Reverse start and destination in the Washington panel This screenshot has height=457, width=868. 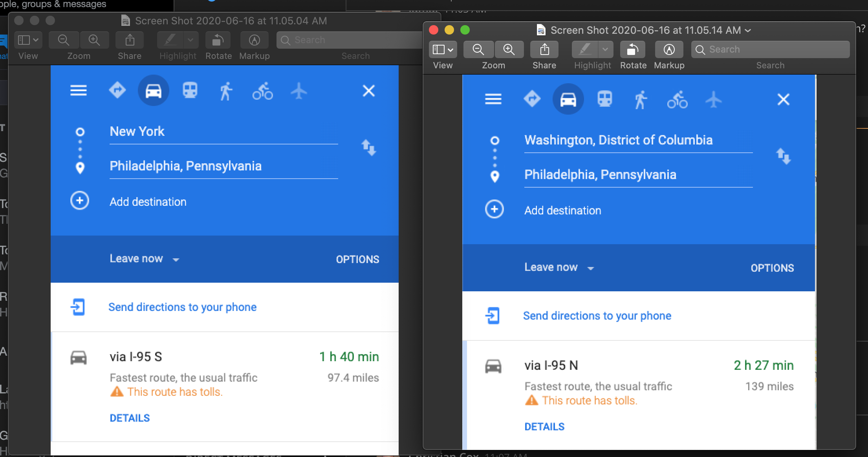coord(783,156)
